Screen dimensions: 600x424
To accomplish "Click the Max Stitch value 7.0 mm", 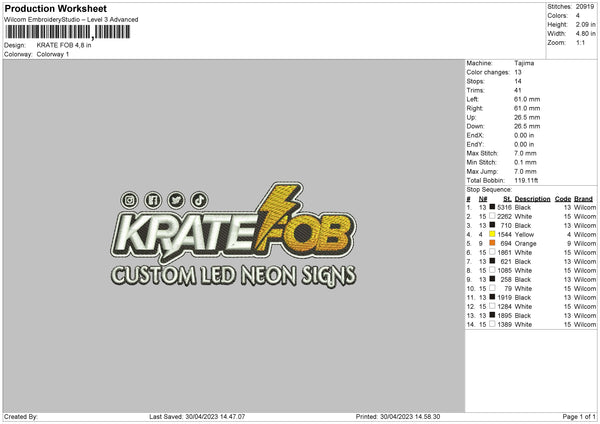I will (525, 153).
